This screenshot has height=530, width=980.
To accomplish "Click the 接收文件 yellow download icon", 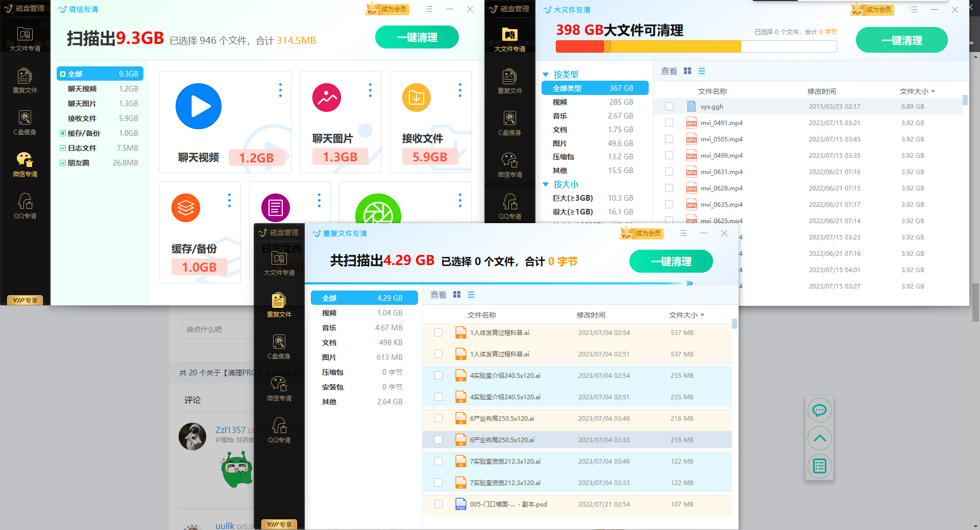I will pos(416,98).
